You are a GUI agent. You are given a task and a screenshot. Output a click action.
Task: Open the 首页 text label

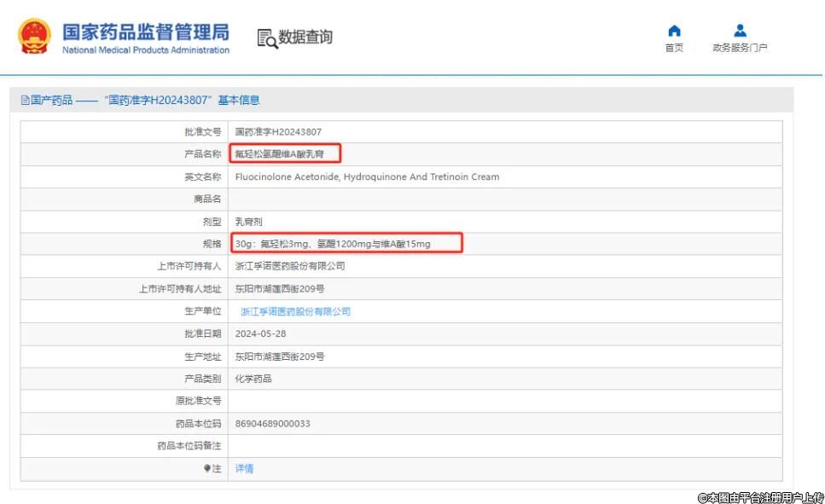(x=674, y=48)
